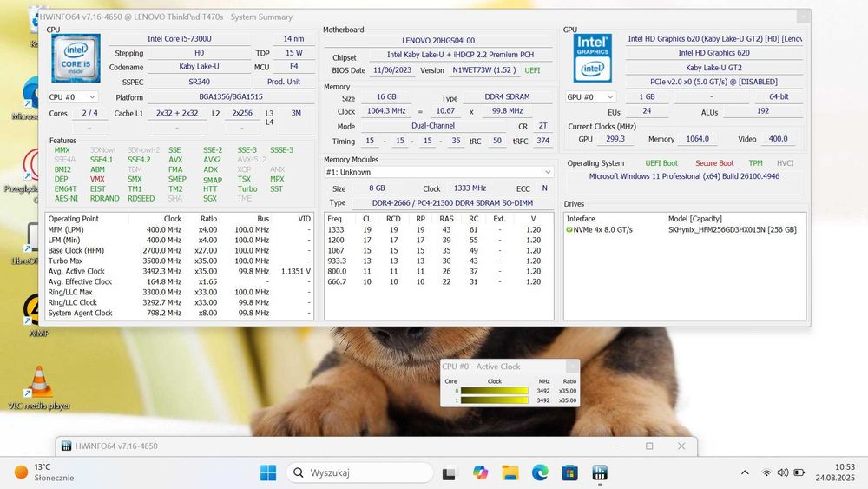Click Core 1 active clock bar
868x489 pixels.
tap(495, 400)
